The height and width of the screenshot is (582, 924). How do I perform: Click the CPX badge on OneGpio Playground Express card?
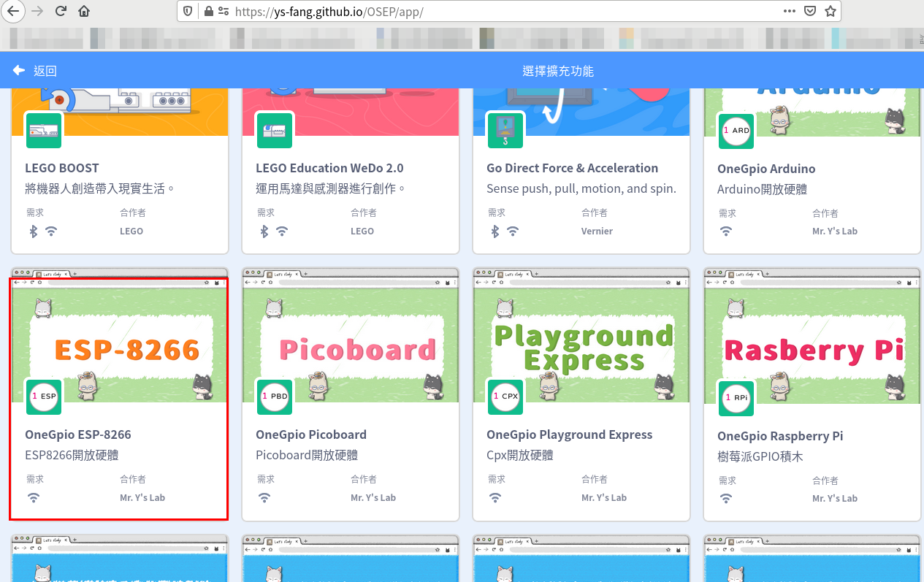(505, 397)
